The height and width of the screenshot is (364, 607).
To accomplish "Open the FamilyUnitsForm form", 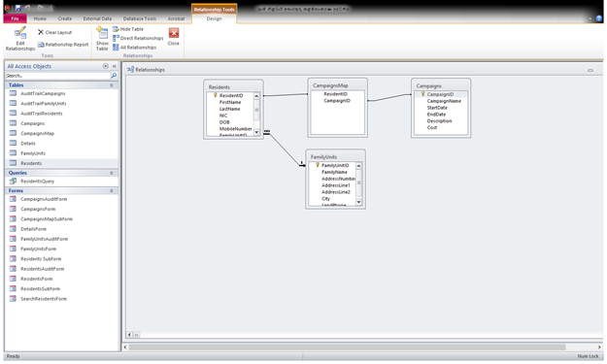I will tap(38, 248).
